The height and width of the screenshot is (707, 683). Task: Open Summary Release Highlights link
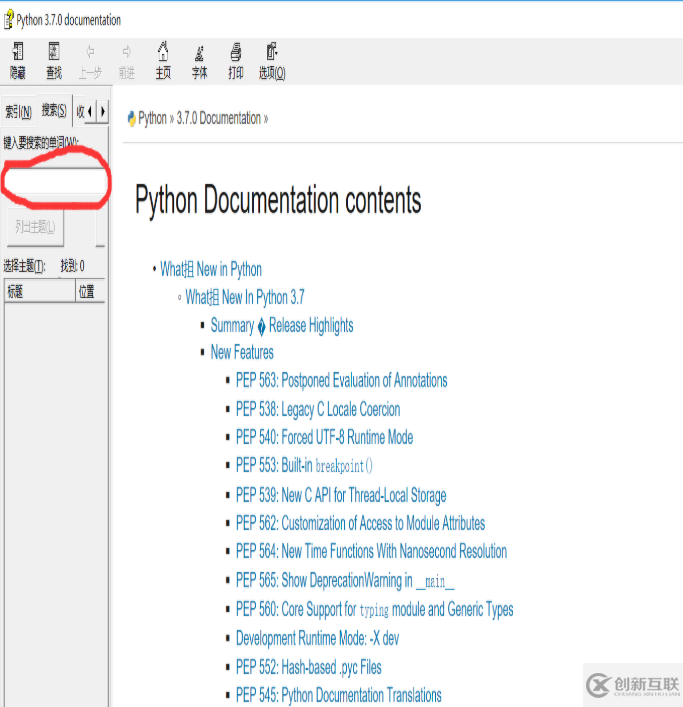(282, 325)
